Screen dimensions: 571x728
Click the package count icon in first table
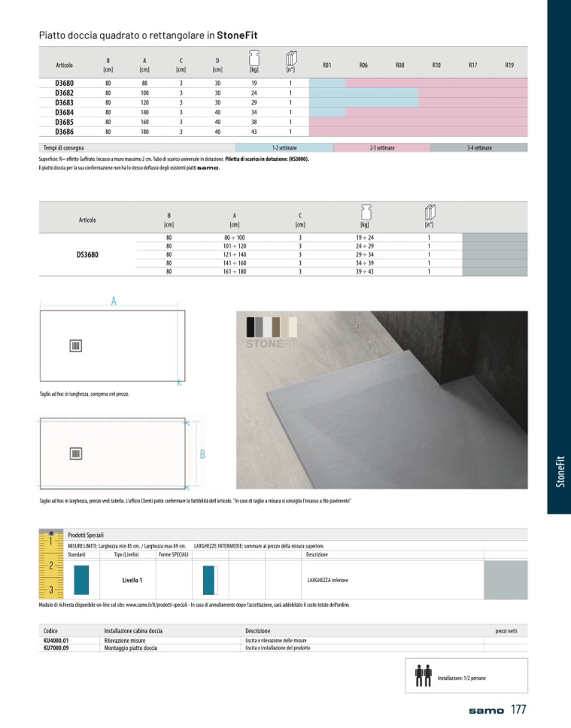290,59
